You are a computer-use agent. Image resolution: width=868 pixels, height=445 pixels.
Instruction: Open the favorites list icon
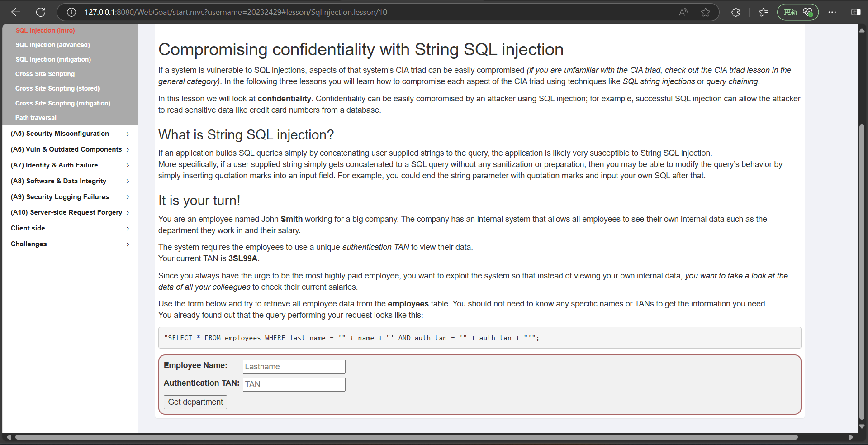764,12
